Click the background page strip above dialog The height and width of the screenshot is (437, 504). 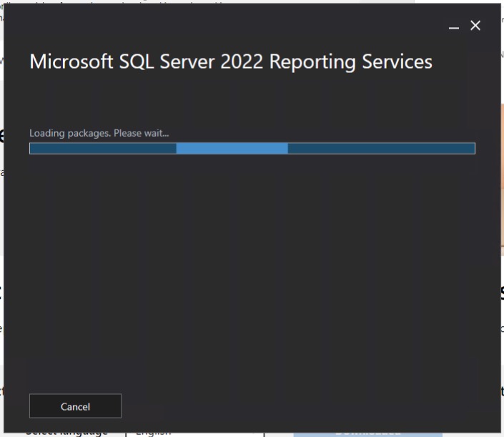214,1
